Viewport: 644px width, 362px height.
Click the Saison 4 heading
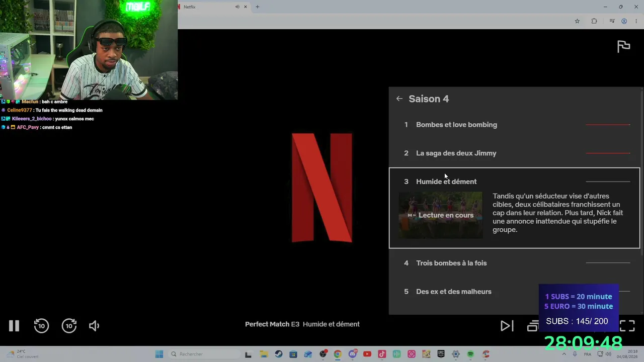click(x=429, y=99)
